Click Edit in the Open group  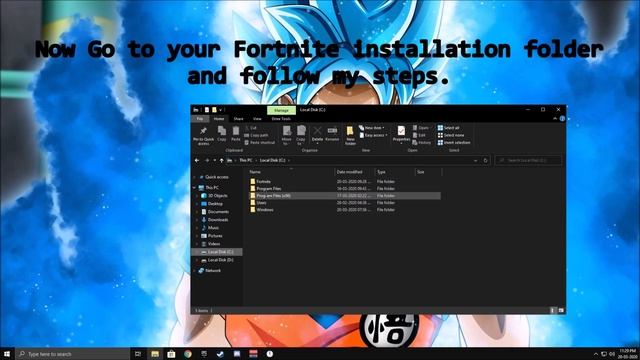coord(419,135)
